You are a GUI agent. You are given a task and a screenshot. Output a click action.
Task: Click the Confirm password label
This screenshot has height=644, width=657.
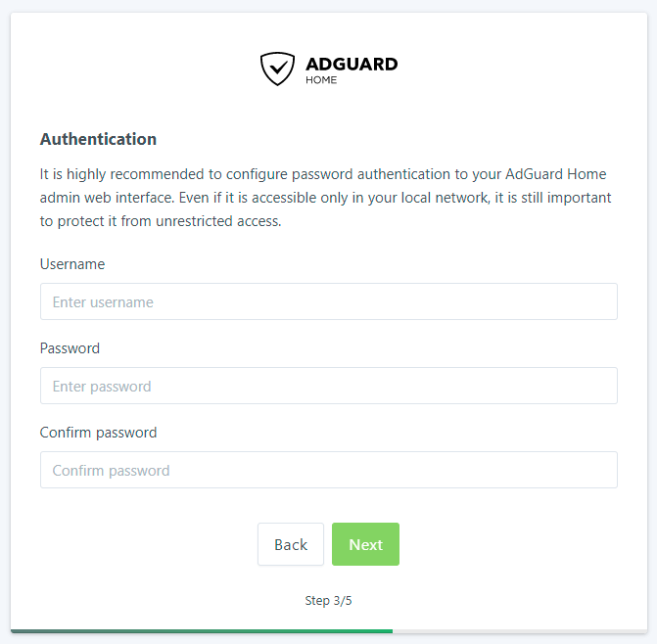[98, 433]
